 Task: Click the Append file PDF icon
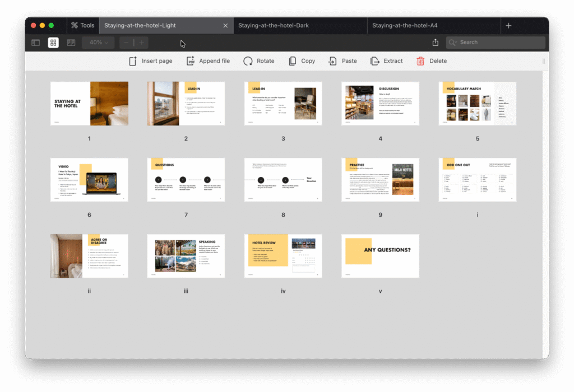click(191, 61)
